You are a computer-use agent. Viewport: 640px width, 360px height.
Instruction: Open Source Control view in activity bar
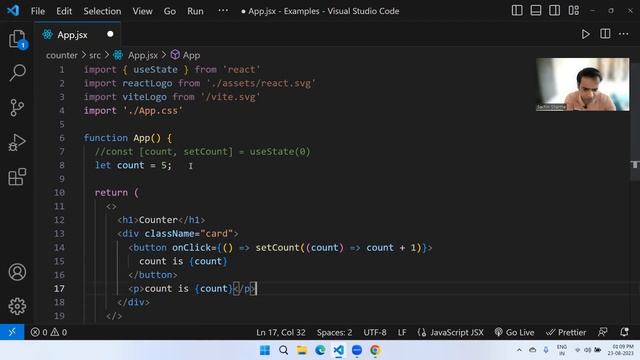click(17, 108)
